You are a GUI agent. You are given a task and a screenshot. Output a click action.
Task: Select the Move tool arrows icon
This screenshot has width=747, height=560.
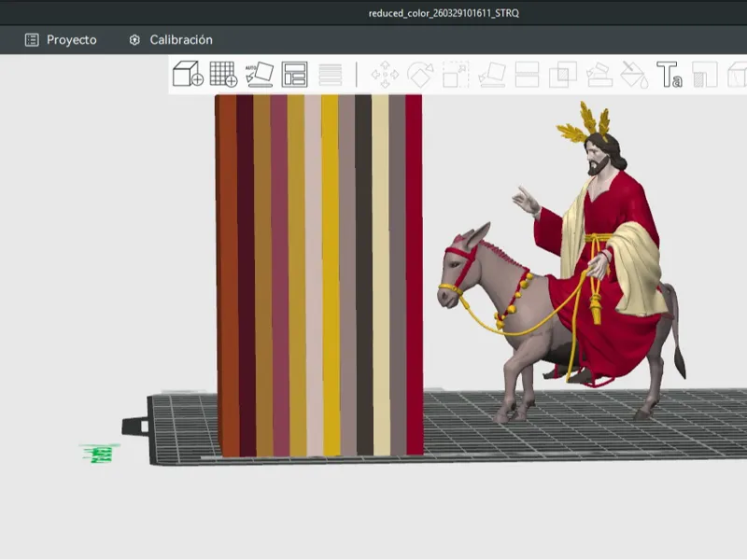pyautogui.click(x=385, y=75)
